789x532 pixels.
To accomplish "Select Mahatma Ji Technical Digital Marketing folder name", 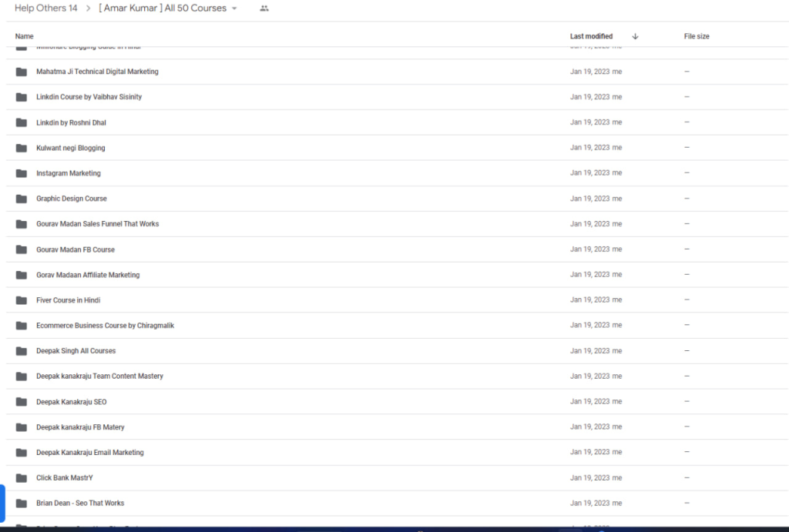I will (97, 72).
